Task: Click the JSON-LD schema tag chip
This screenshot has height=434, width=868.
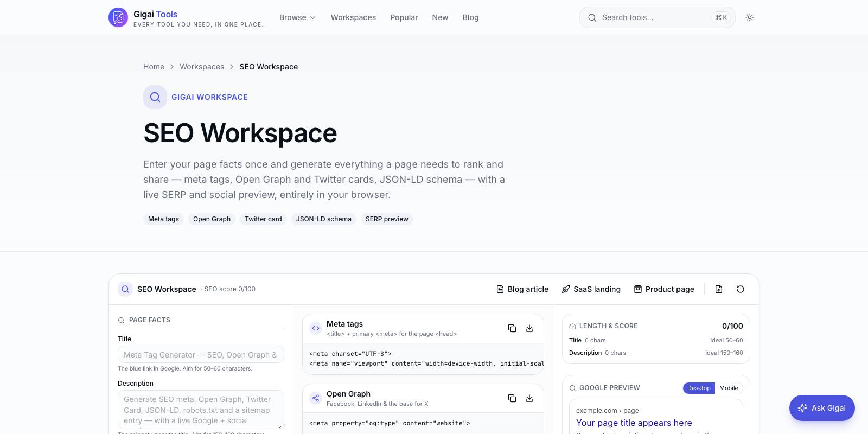Action: click(324, 219)
